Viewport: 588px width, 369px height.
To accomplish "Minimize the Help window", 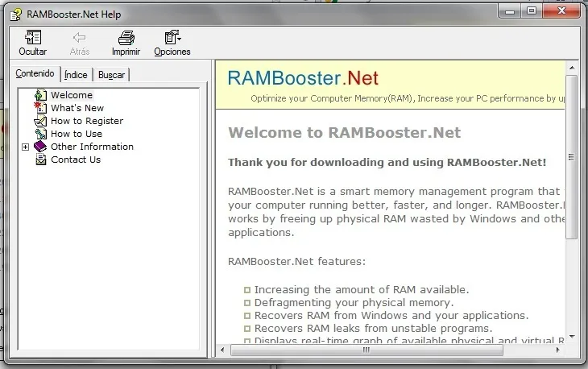I will (x=510, y=11).
